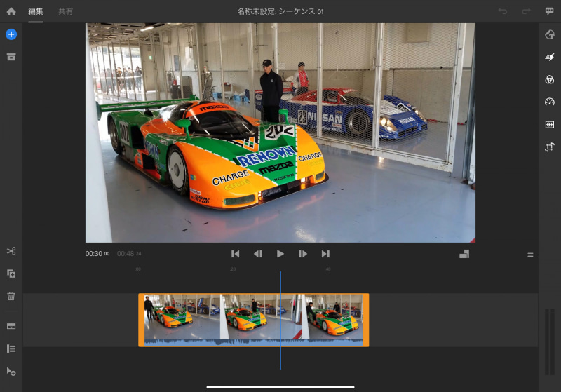Add media with the blue plus button
This screenshot has width=561, height=392.
(x=11, y=34)
